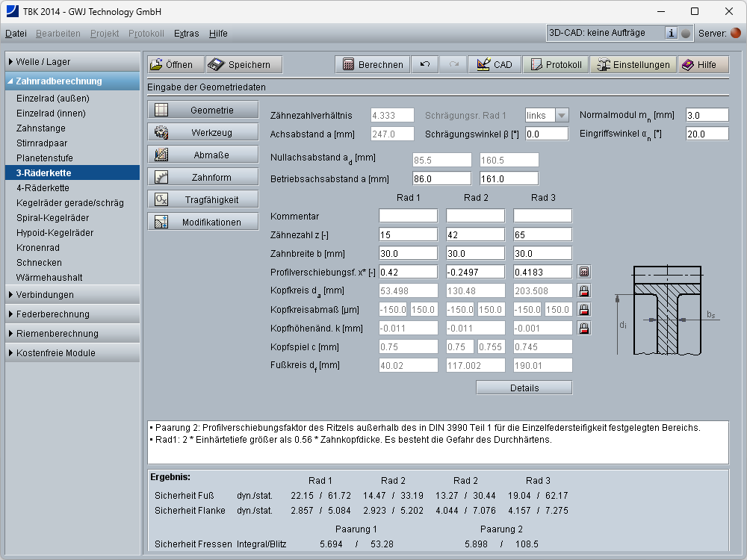The height and width of the screenshot is (560, 747).
Task: Open the Protokoll report button
Action: click(555, 65)
